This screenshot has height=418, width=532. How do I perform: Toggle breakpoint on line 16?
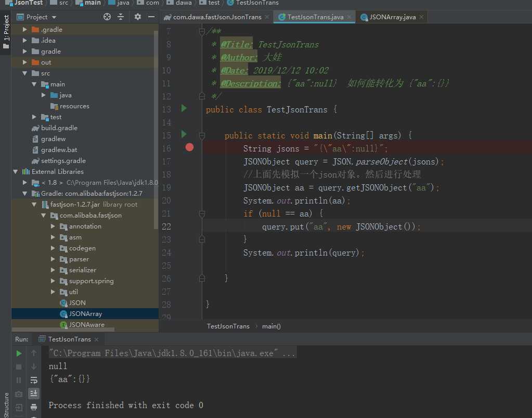click(x=189, y=147)
